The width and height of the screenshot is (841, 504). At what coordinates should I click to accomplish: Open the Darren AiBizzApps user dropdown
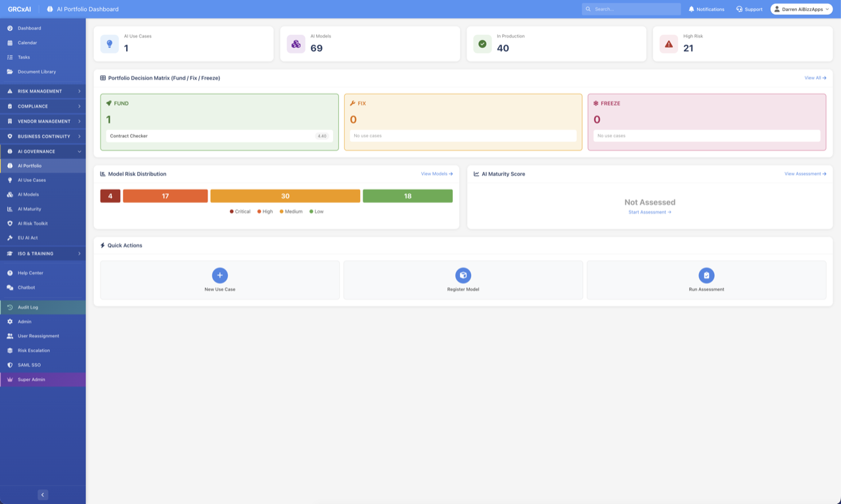801,9
